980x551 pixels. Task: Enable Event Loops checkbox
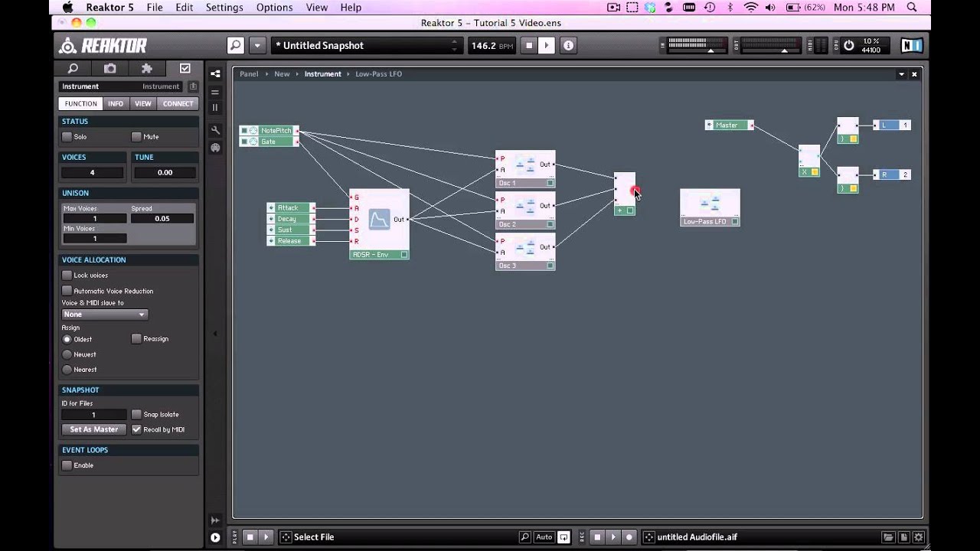[67, 465]
